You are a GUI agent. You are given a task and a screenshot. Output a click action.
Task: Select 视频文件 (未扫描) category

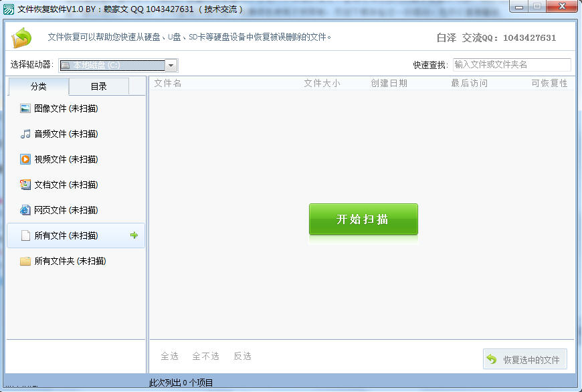click(x=76, y=159)
